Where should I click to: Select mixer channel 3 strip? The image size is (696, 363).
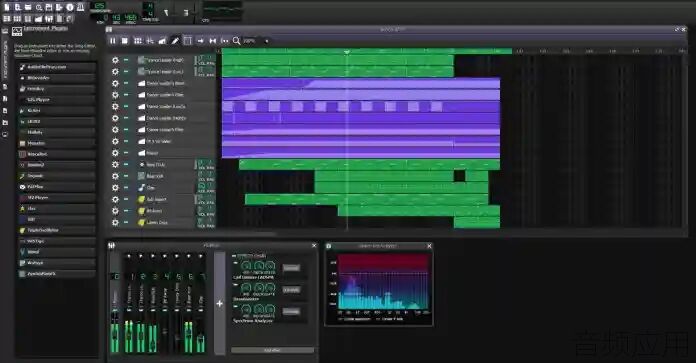coord(153,304)
